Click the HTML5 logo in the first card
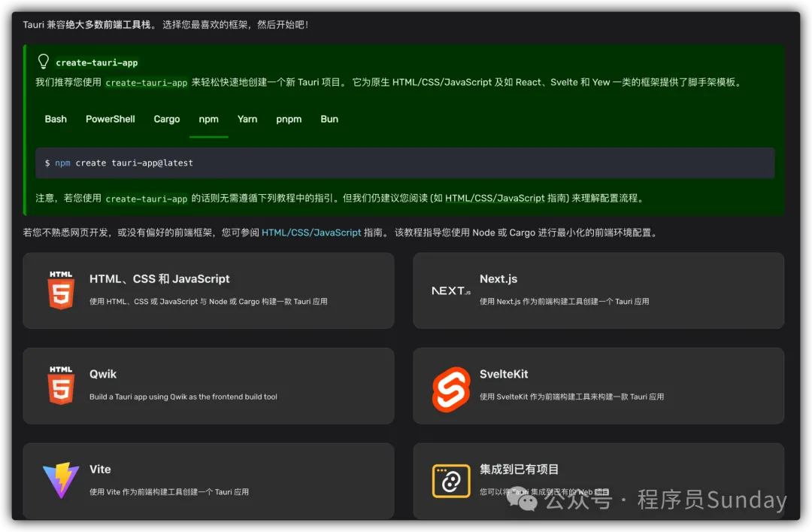 click(61, 290)
